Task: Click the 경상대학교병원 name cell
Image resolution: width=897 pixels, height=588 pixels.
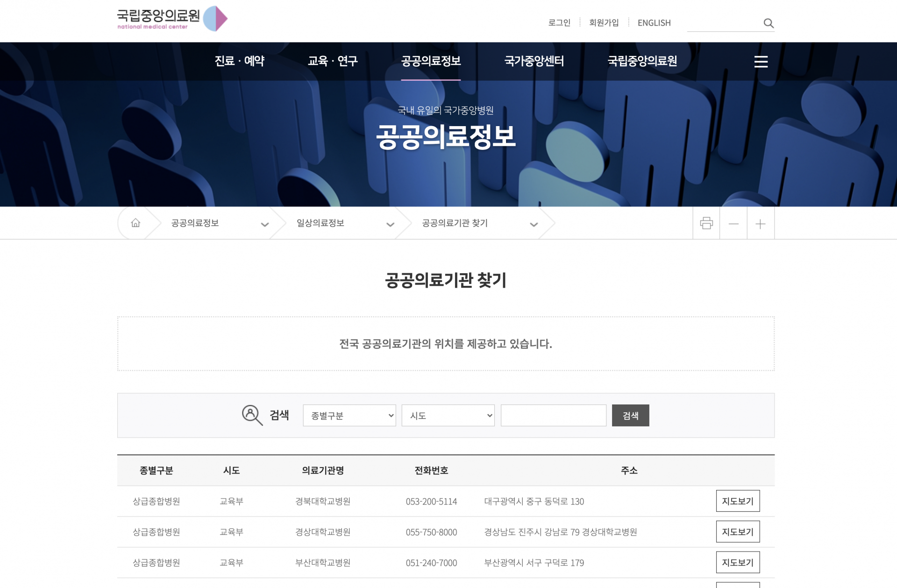Action: point(323,532)
